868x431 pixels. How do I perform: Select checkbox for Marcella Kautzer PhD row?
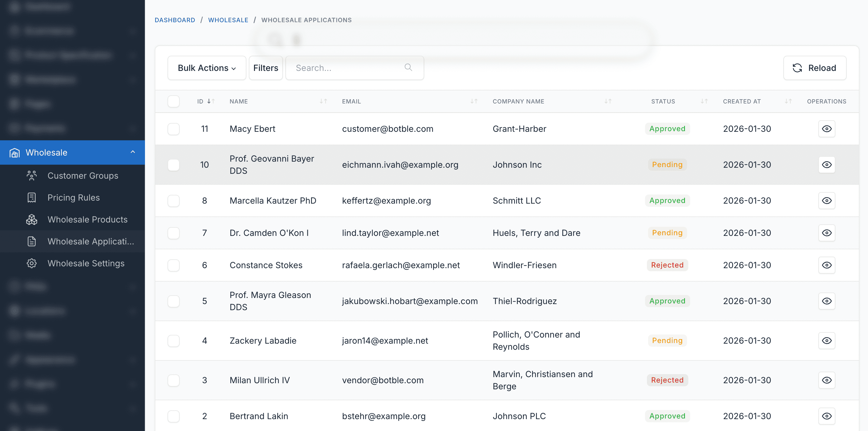(x=174, y=201)
